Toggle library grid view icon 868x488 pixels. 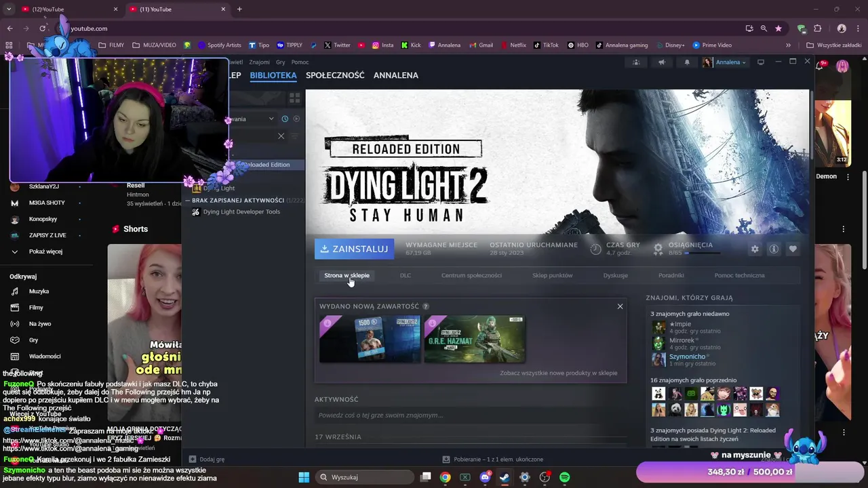[295, 98]
